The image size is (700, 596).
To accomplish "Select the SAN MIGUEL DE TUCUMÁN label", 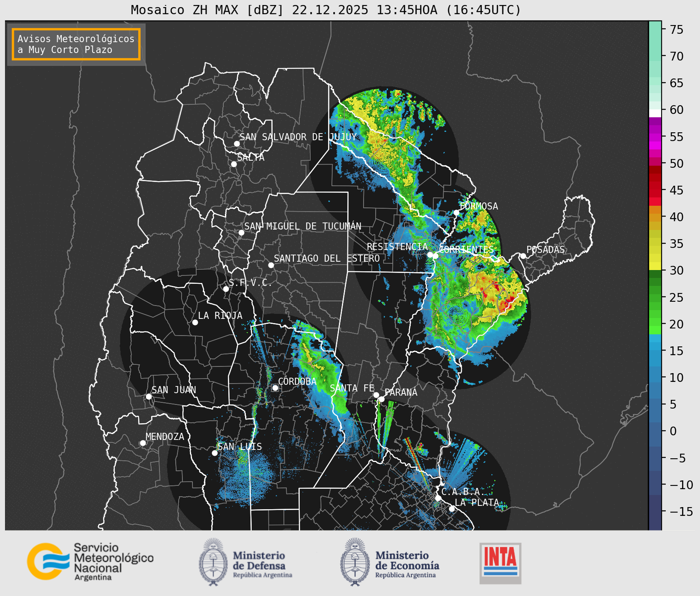I will tap(303, 226).
